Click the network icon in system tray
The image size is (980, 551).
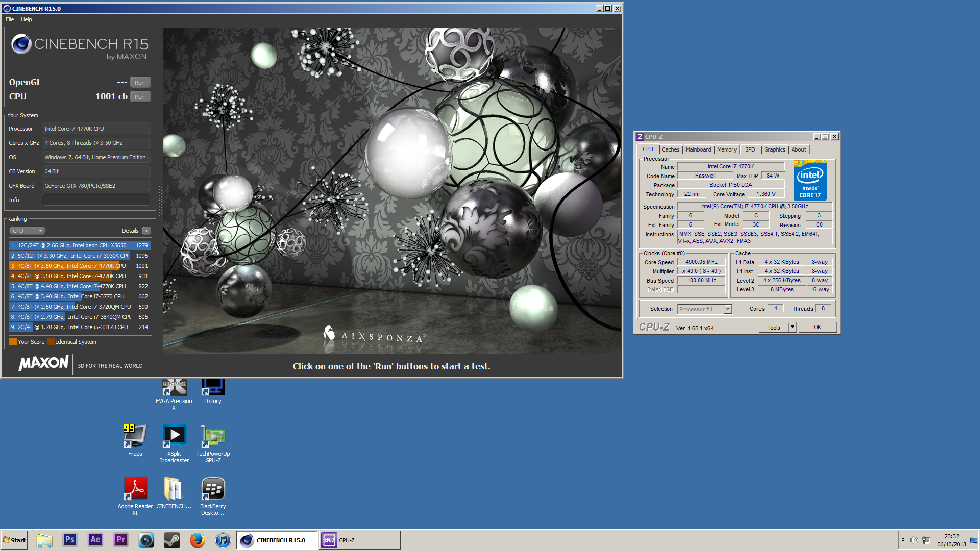click(926, 540)
